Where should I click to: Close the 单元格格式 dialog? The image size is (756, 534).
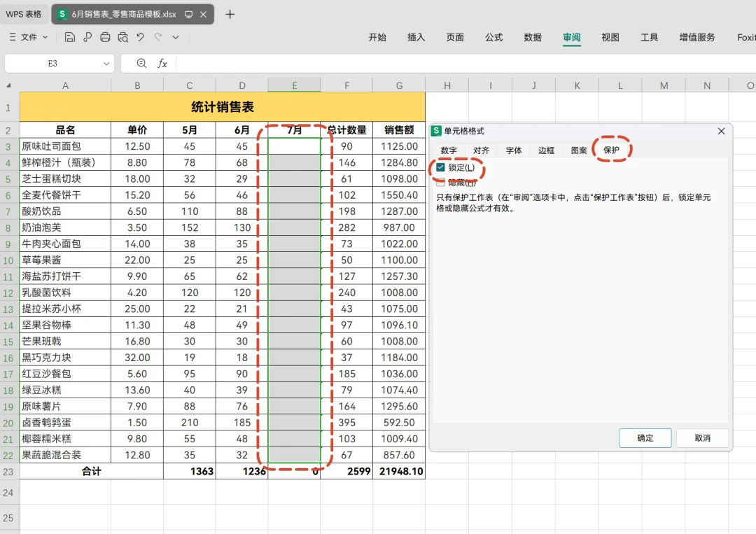click(x=721, y=131)
